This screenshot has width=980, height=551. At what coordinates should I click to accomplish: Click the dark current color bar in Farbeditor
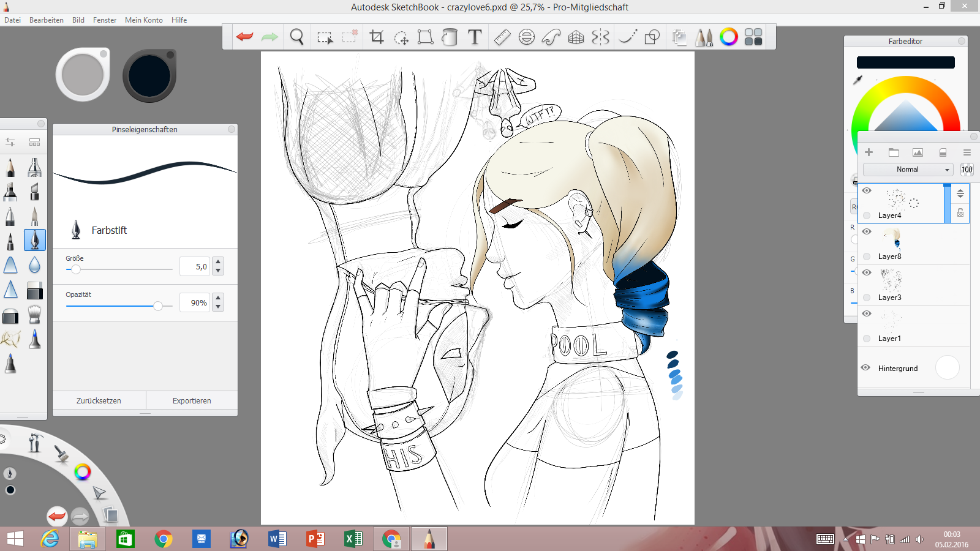905,62
